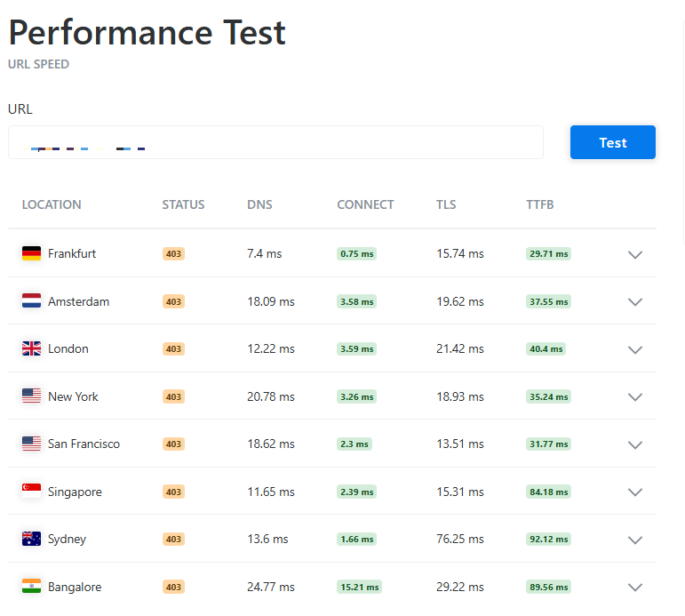
Task: Click the German flag icon for Frankfurt
Action: click(x=31, y=253)
